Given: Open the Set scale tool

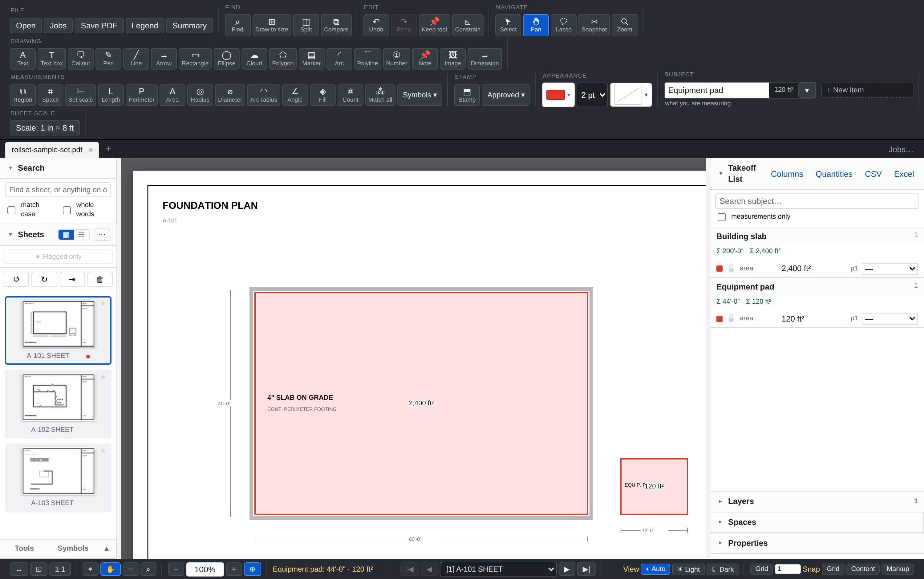Looking at the screenshot, I should [x=80, y=95].
